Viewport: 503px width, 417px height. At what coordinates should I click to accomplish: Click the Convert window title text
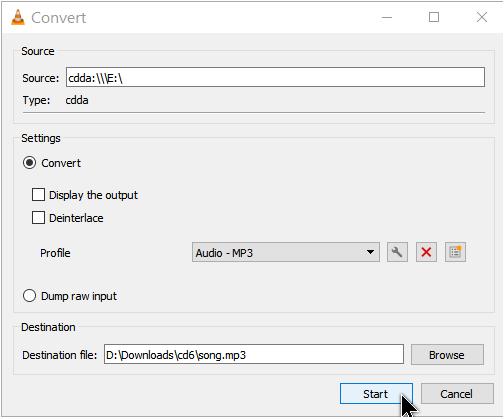(x=59, y=18)
